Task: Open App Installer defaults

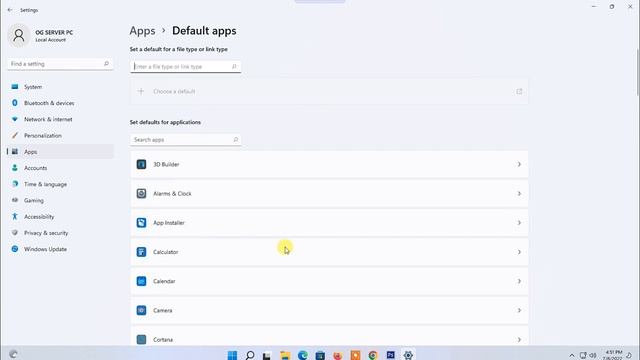Action: coord(329,223)
